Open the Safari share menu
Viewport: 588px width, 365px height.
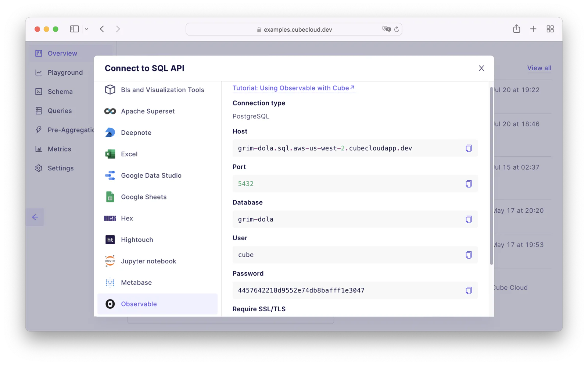(517, 29)
